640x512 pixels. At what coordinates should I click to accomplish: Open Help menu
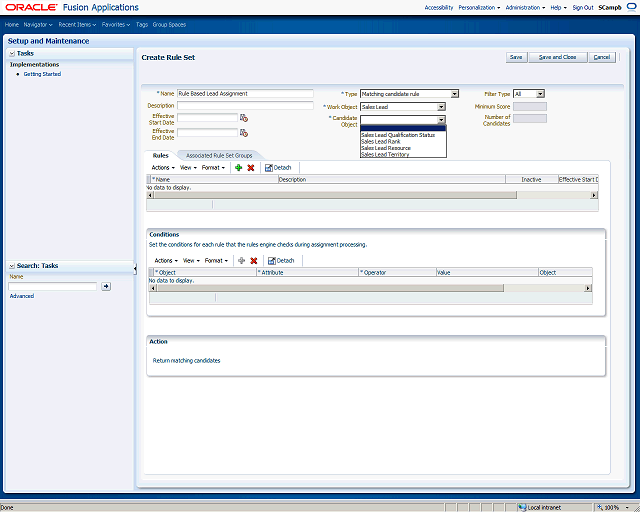coord(558,7)
